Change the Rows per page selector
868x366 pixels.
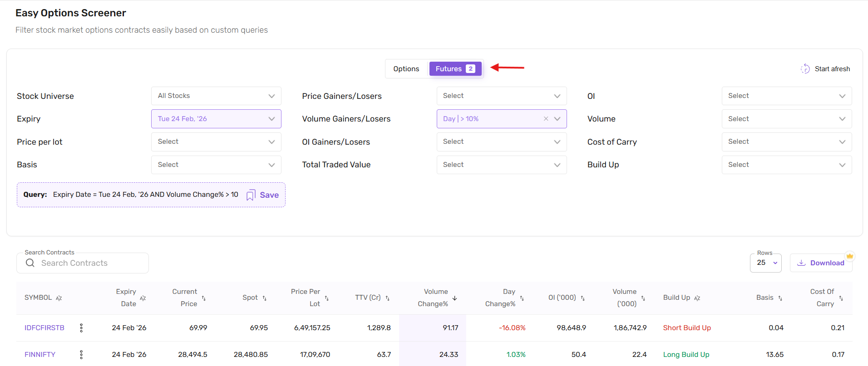[x=765, y=263]
